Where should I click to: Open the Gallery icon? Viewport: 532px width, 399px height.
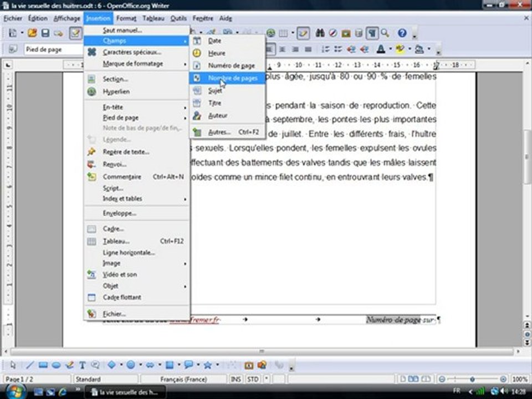(x=346, y=33)
